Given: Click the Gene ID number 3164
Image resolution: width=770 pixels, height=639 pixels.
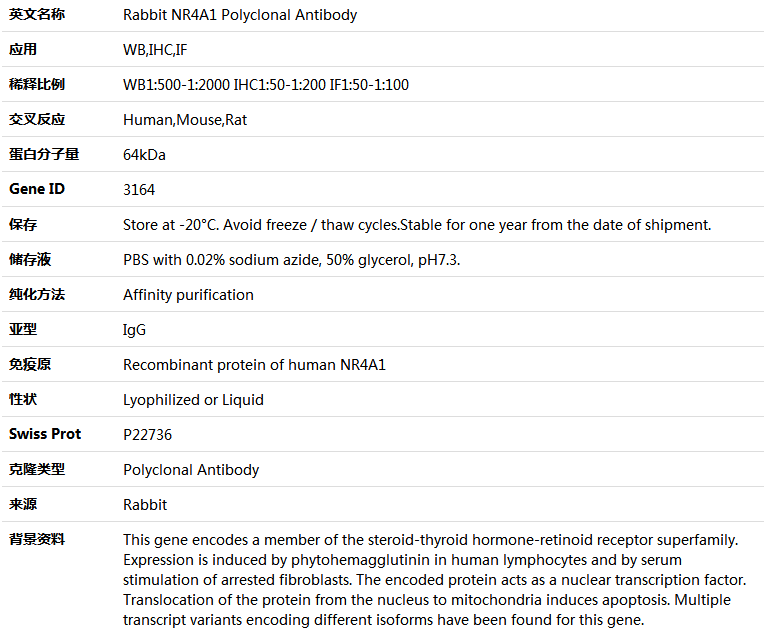Looking at the screenshot, I should click(139, 190).
